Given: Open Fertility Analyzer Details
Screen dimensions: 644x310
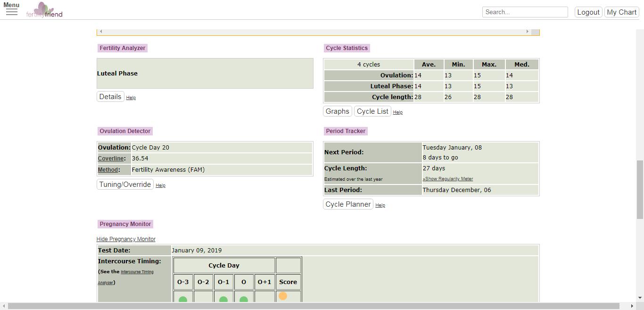Looking at the screenshot, I should 110,97.
